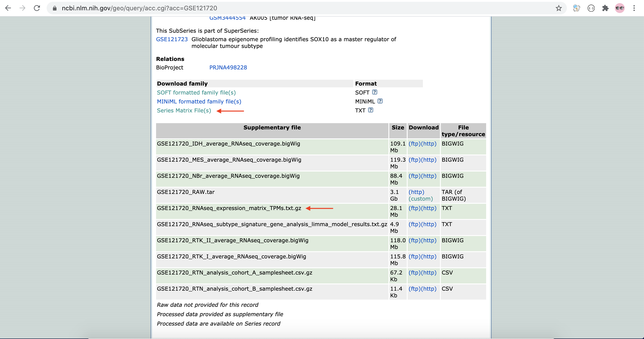644x339 pixels.
Task: Click the lock icon in the address bar
Action: pyautogui.click(x=54, y=8)
